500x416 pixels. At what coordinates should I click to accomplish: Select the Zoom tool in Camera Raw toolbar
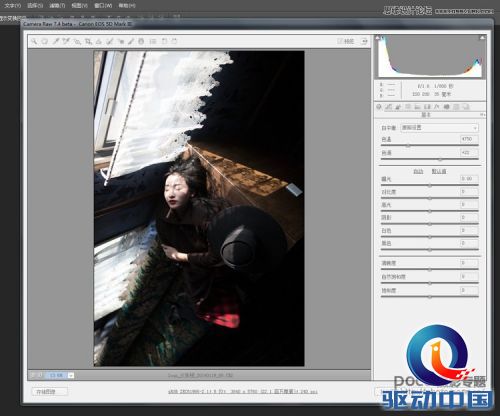click(34, 41)
